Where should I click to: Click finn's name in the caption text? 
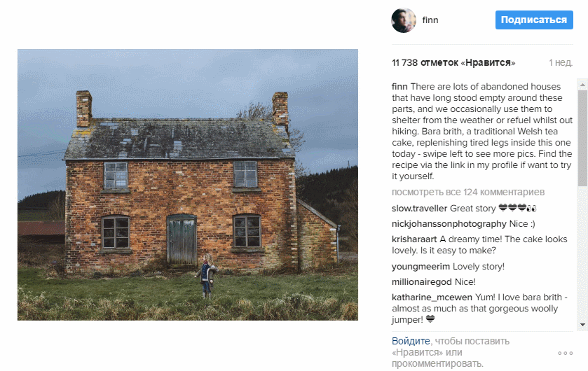[399, 87]
